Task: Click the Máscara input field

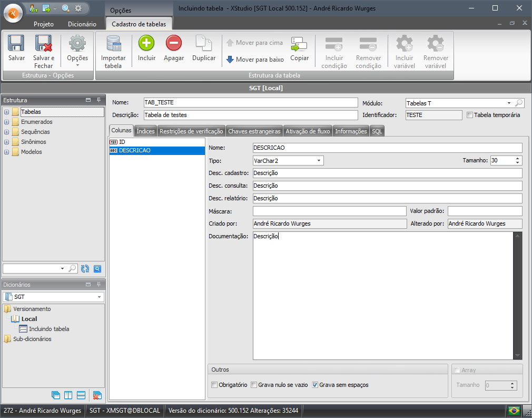Action: pyautogui.click(x=329, y=211)
